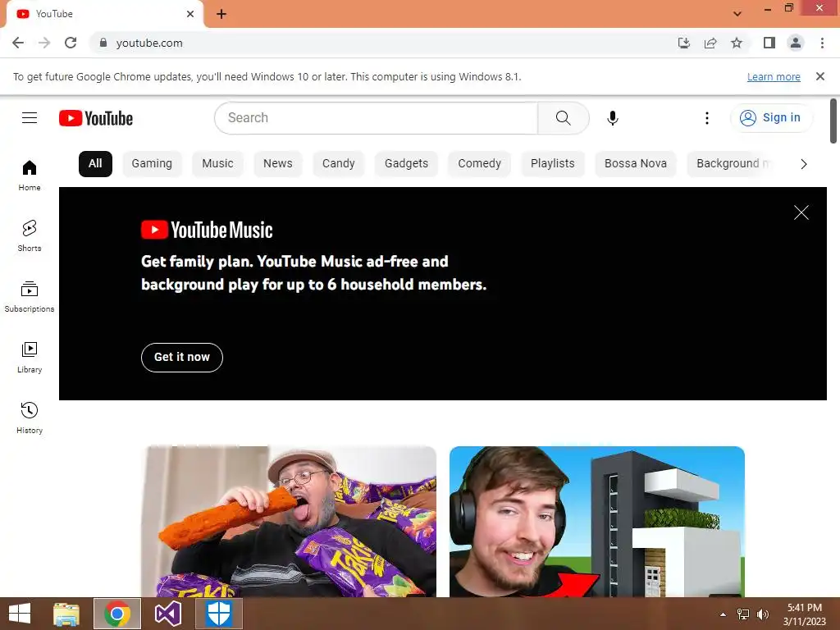840x630 pixels.
Task: Open the tab search dropdown arrow
Action: (x=737, y=14)
